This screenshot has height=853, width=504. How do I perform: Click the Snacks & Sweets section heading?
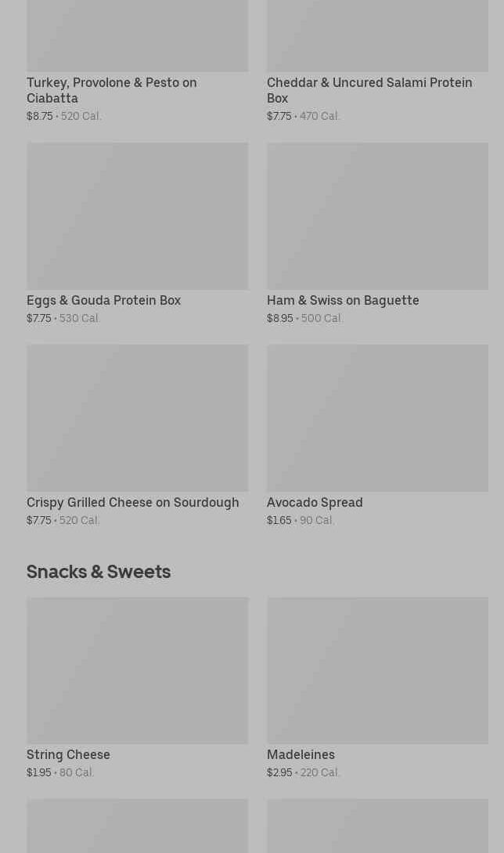99,571
